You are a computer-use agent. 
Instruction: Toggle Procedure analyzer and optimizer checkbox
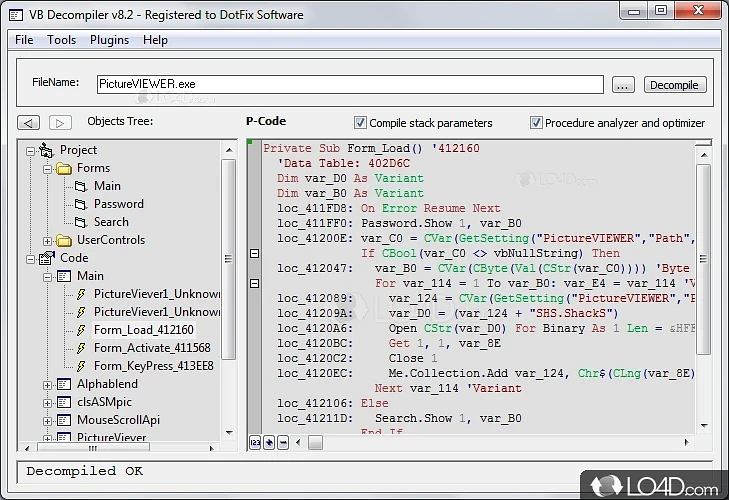click(x=536, y=123)
